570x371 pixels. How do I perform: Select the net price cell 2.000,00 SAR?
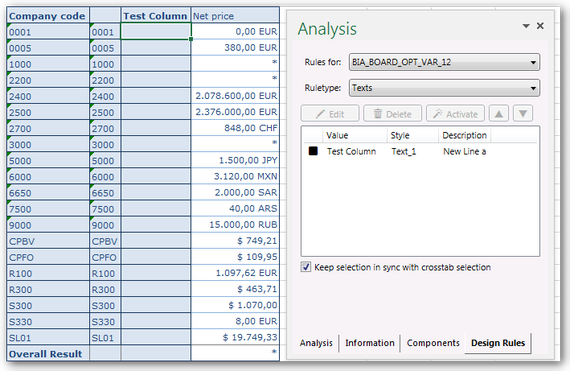tap(235, 192)
